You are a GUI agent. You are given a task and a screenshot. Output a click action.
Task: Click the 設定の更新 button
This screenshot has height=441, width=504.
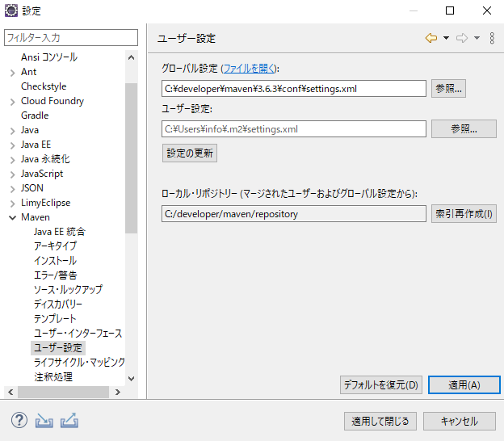point(190,153)
